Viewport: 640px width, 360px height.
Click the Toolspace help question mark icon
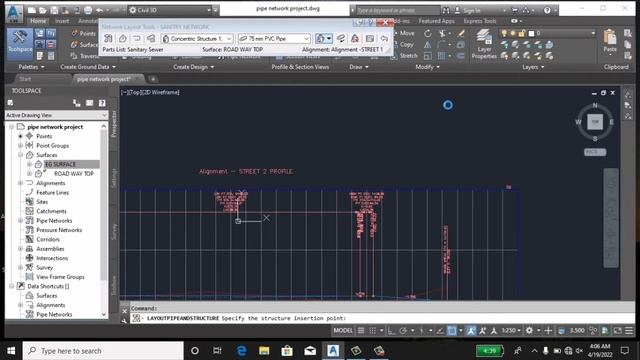coord(102,103)
